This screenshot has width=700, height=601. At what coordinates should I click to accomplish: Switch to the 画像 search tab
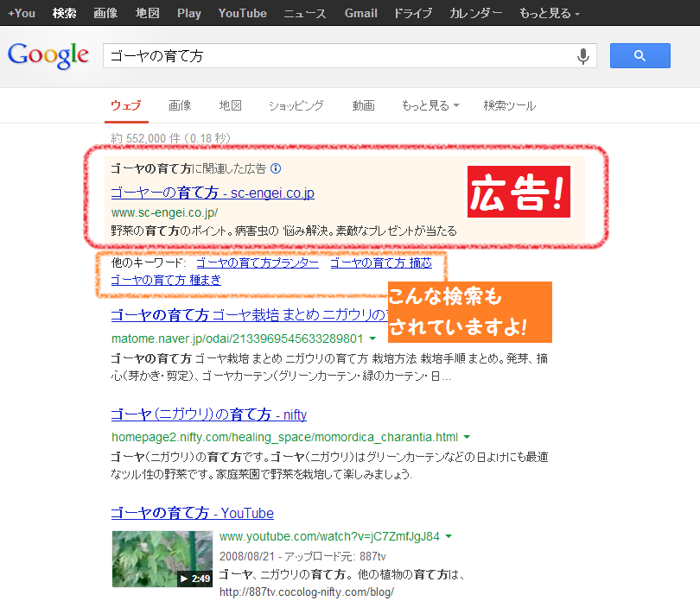point(180,105)
